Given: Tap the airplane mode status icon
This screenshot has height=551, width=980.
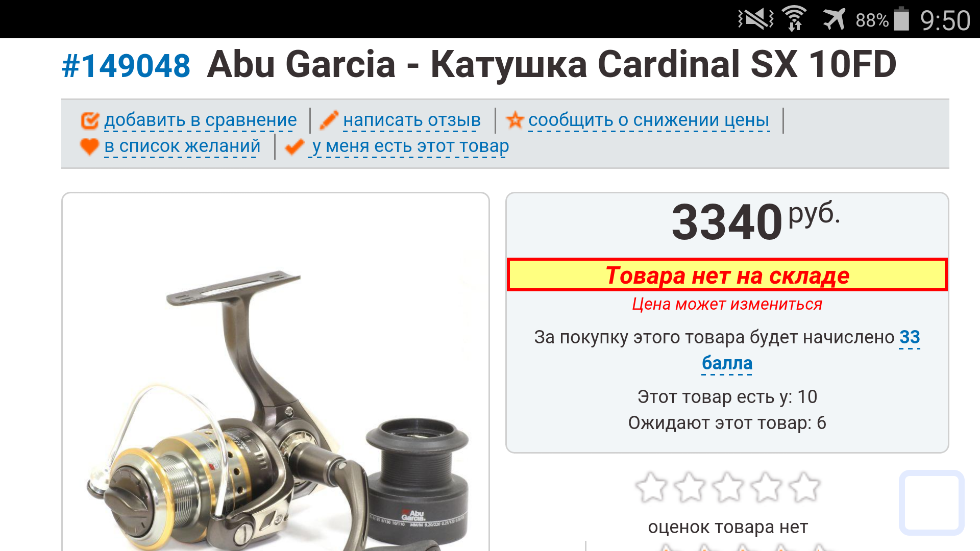Looking at the screenshot, I should (834, 19).
